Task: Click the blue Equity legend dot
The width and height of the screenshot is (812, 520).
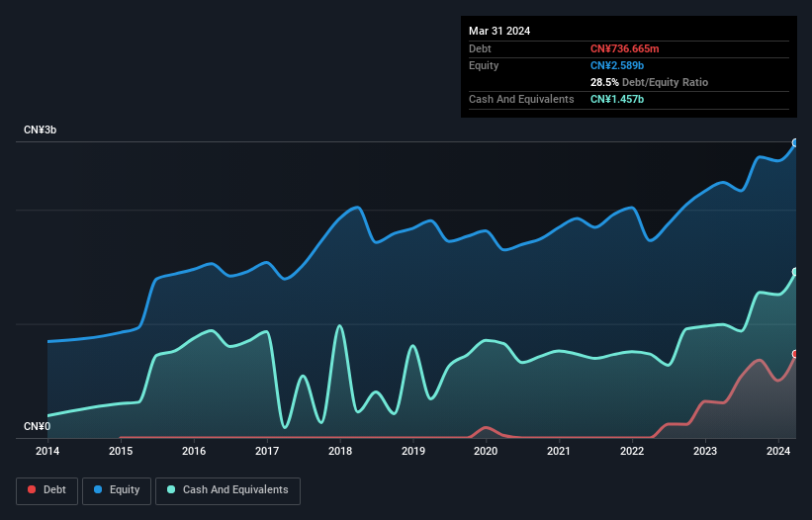Action: click(x=98, y=489)
